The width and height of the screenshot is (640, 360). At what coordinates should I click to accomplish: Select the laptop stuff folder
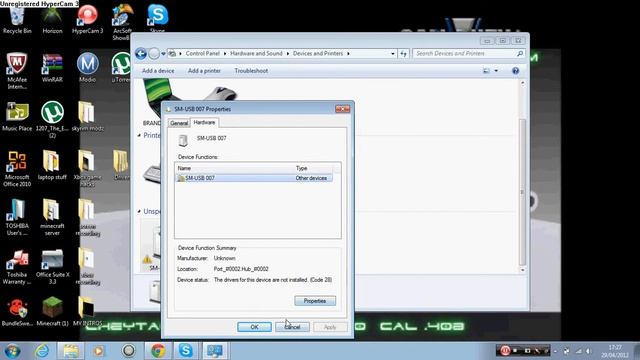(52, 165)
